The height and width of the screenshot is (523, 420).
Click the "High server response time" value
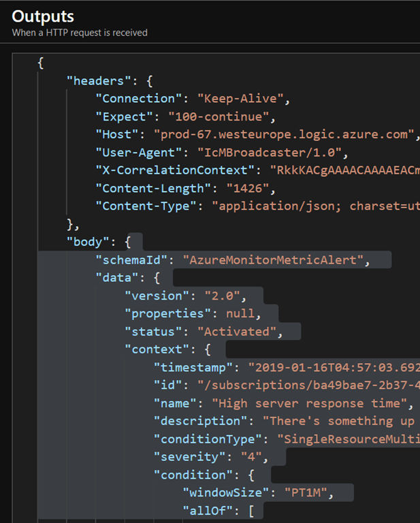point(309,404)
